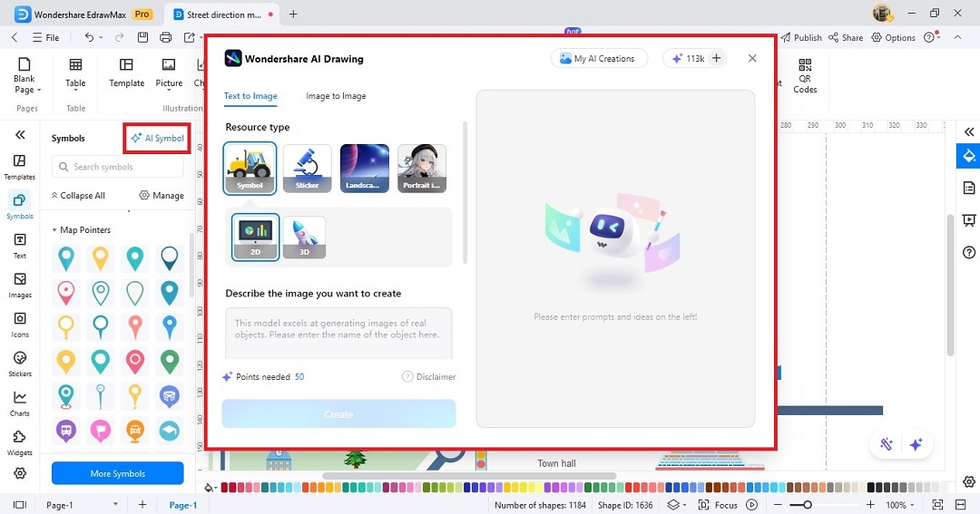This screenshot has width=980, height=514.
Task: Click the Template ribbon icon
Action: pos(126,73)
